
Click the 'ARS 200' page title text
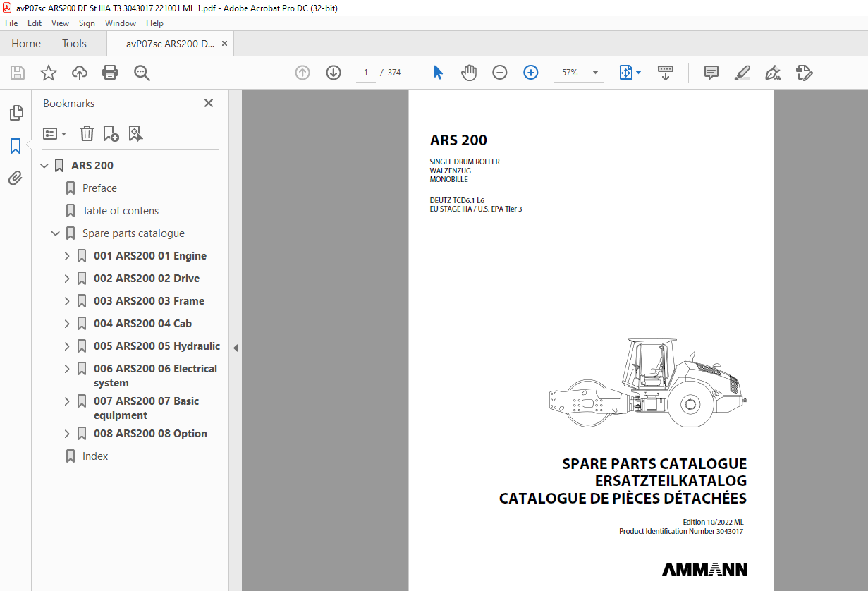(x=458, y=140)
